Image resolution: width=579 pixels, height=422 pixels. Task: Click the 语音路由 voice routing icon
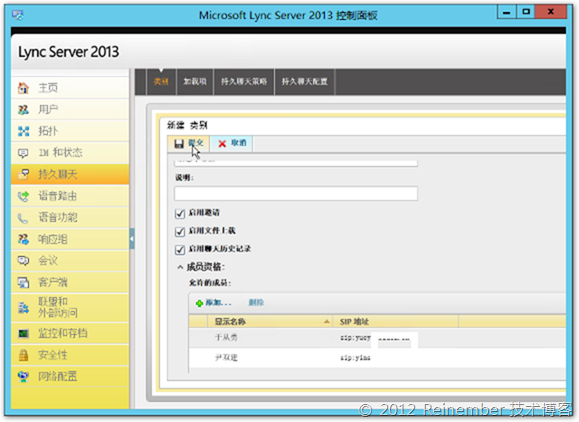coord(23,196)
